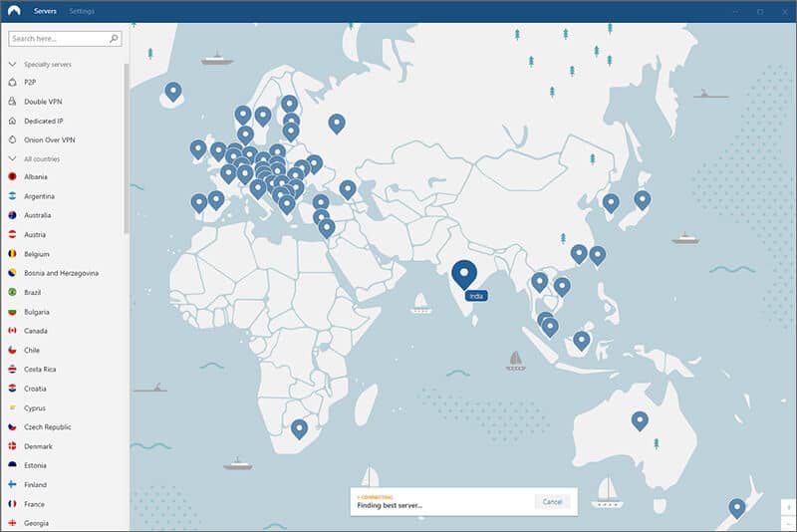Click the Portugal map pin
Image resolution: width=797 pixels, height=532 pixels.
(x=198, y=203)
